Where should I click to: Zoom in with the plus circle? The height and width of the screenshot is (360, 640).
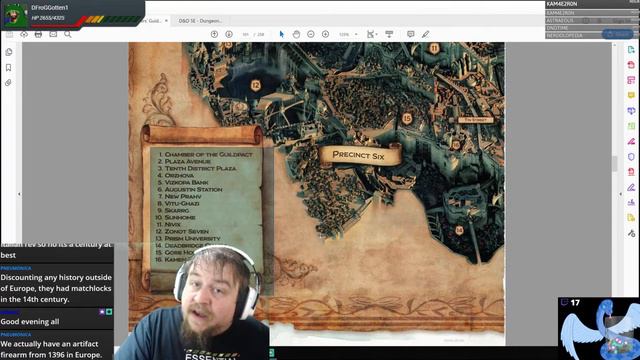(x=325, y=34)
